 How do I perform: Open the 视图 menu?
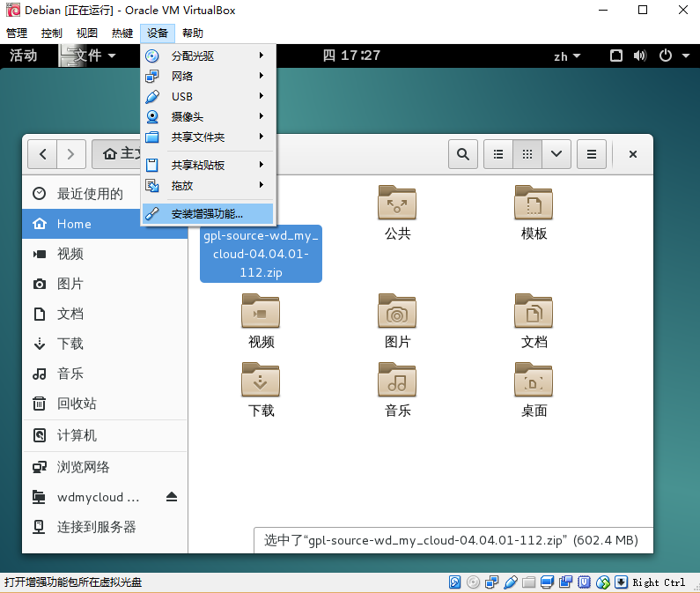click(86, 33)
